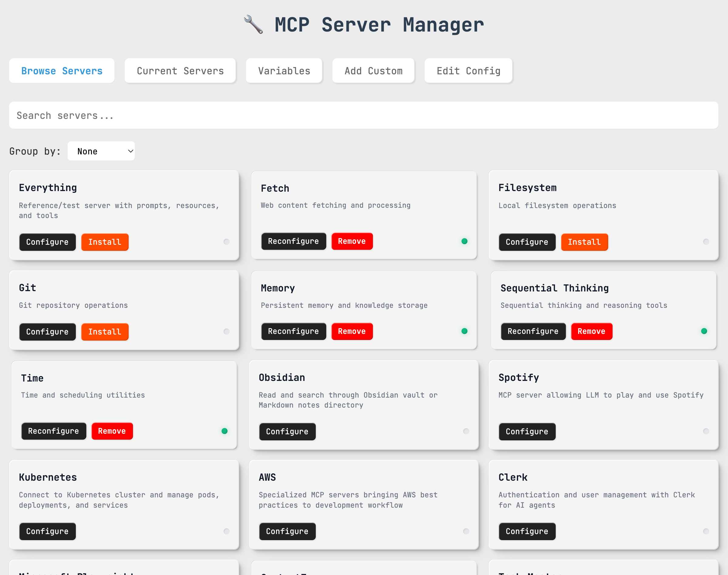
Task: Select the Add Custom tab
Action: point(373,71)
